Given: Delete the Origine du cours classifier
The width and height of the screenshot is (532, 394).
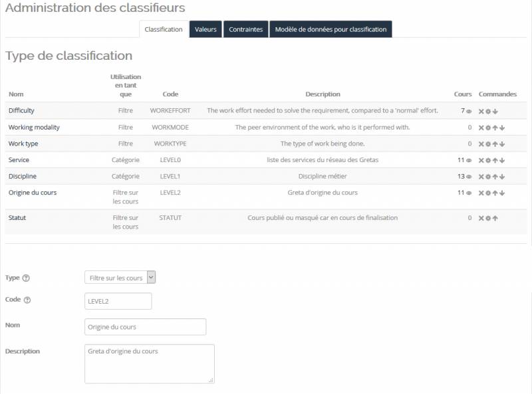Looking at the screenshot, I should point(481,193).
